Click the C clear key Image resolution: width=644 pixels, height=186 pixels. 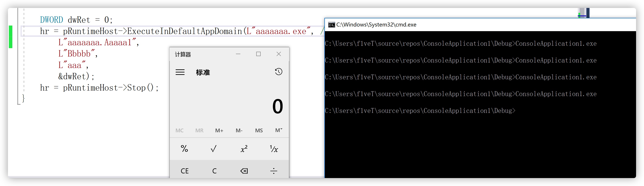(214, 171)
